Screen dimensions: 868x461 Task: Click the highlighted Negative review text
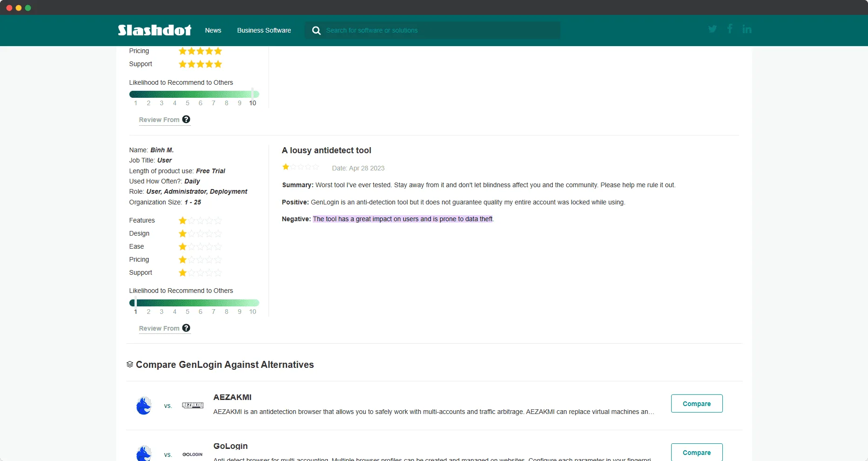(x=403, y=219)
